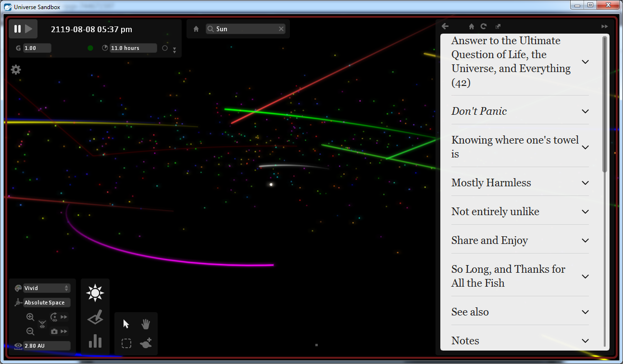Expand the time controls with double arrow

174,49
